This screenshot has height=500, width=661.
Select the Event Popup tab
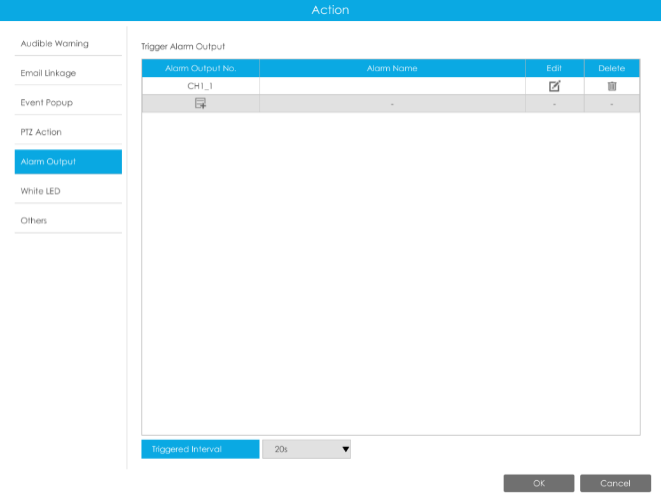(68, 103)
